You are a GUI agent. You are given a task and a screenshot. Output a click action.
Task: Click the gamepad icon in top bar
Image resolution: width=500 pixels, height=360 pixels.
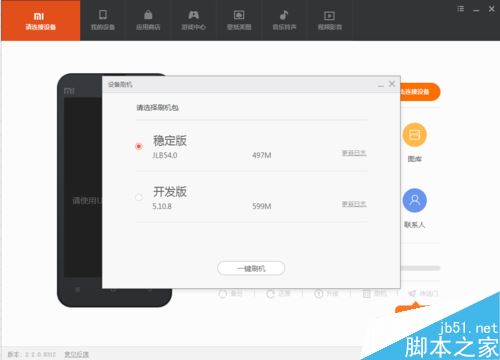[193, 15]
